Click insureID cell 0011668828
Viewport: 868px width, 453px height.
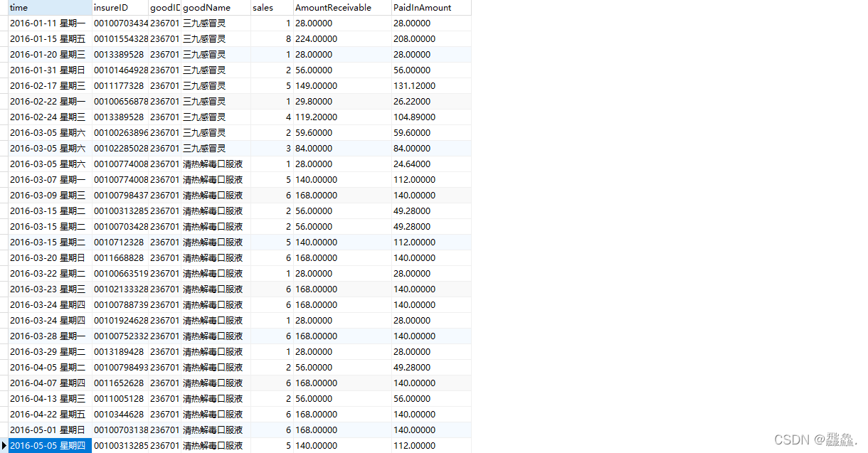119,258
